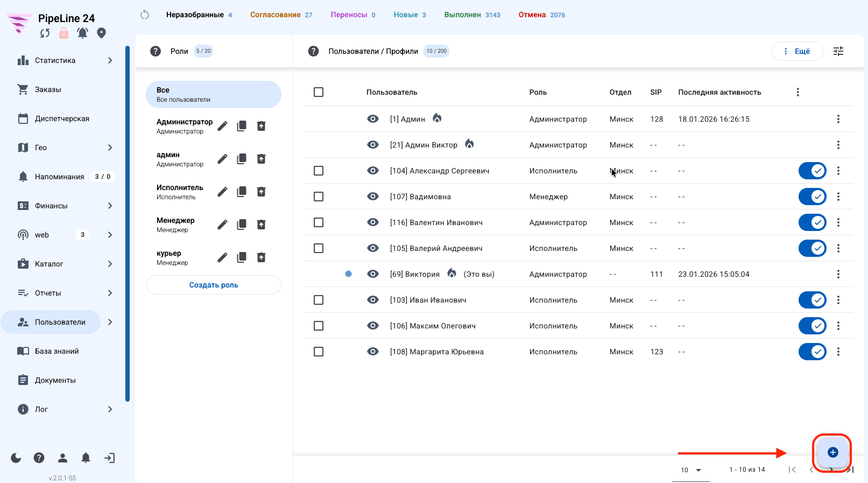Add a new user with plus button
This screenshot has height=483, width=868.
832,452
